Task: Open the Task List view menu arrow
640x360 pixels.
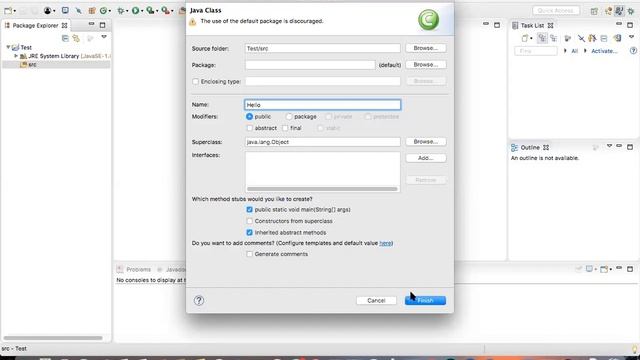Action: click(631, 37)
